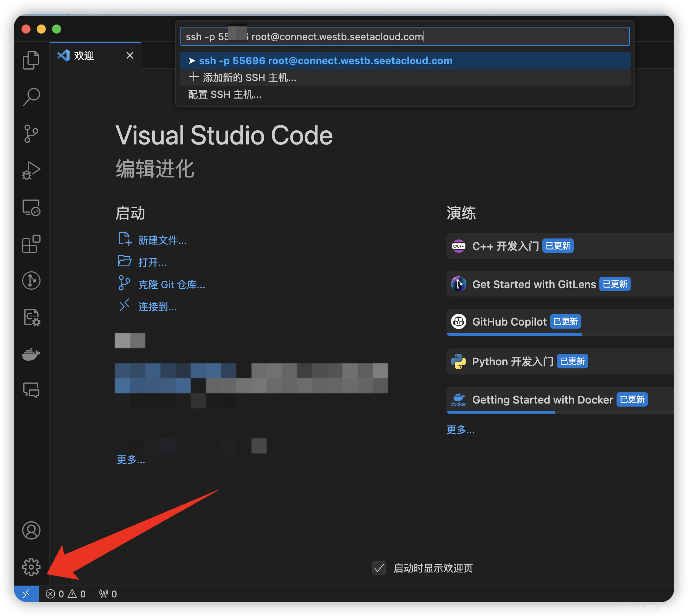
Task: Open C++ 开发入门 walkthrough
Action: 560,246
